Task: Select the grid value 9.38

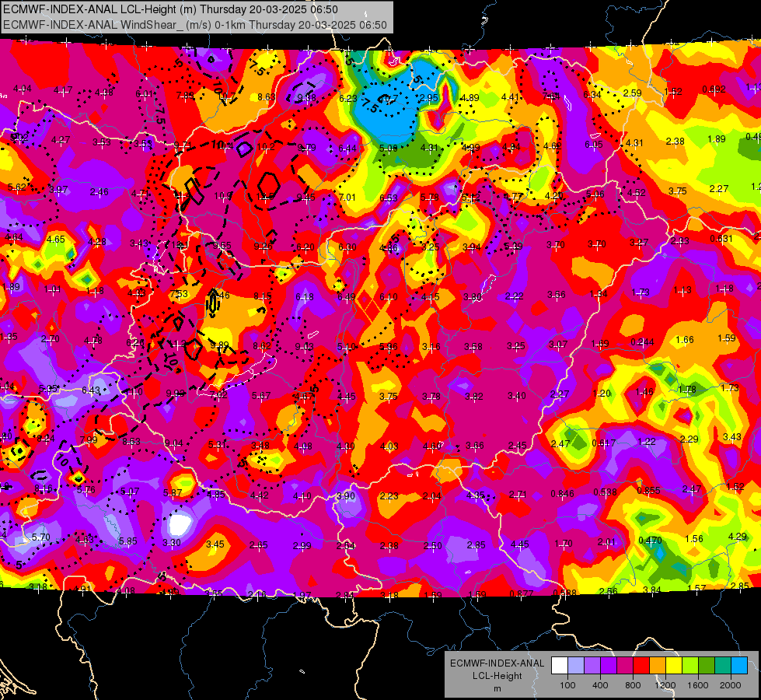Action: [306, 98]
